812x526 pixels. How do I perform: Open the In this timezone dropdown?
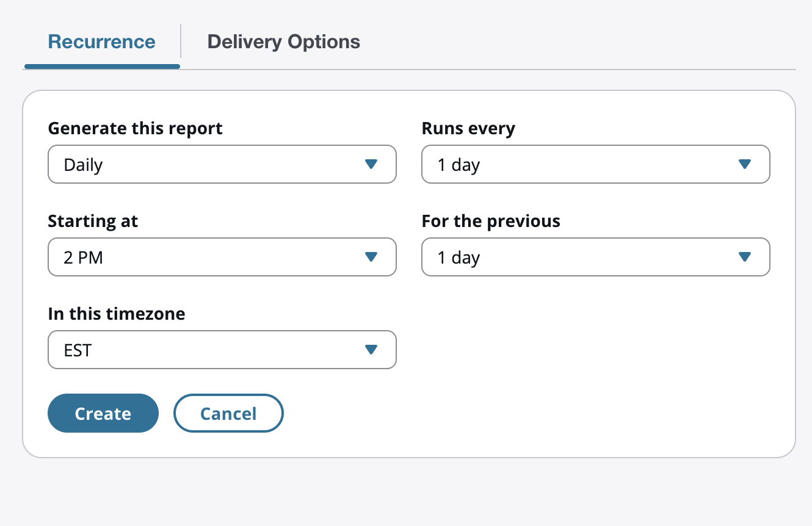click(222, 350)
